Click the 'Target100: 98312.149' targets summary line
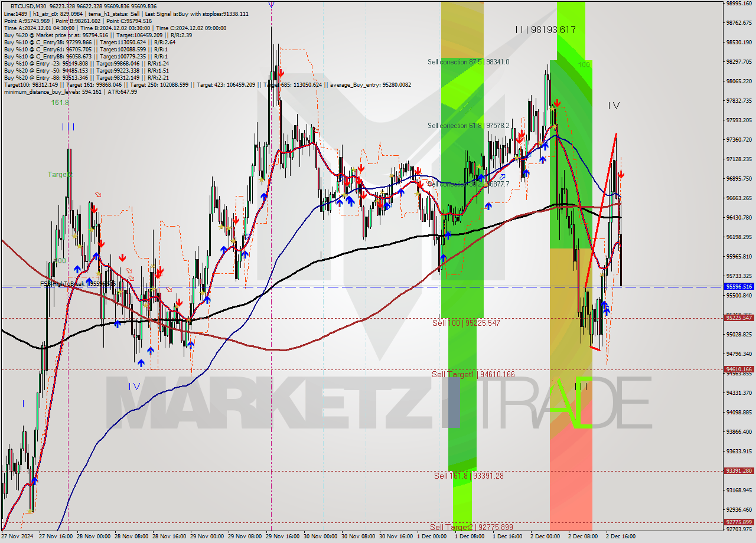Image resolution: width=756 pixels, height=543 pixels. (207, 84)
